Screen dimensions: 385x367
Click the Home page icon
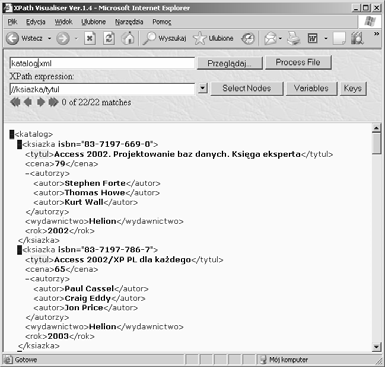click(128, 38)
